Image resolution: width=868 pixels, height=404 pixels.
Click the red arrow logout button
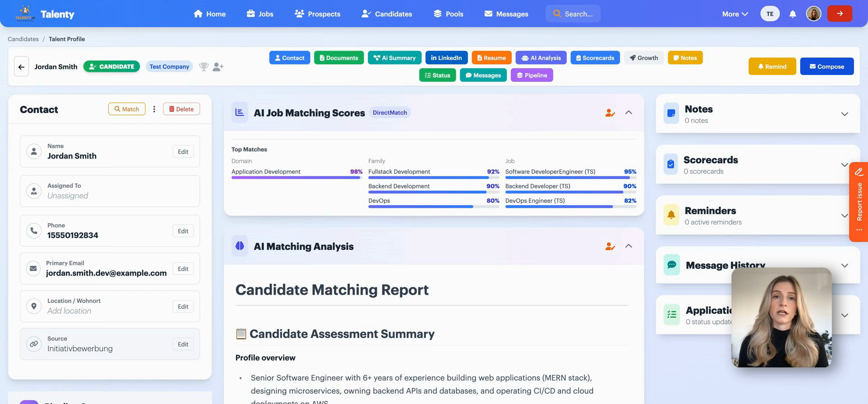(x=840, y=14)
